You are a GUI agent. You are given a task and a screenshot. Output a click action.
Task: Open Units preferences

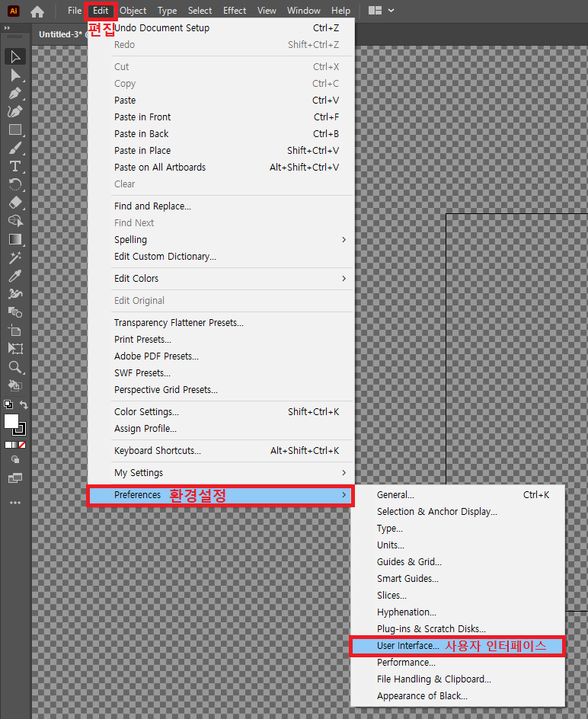457,545
